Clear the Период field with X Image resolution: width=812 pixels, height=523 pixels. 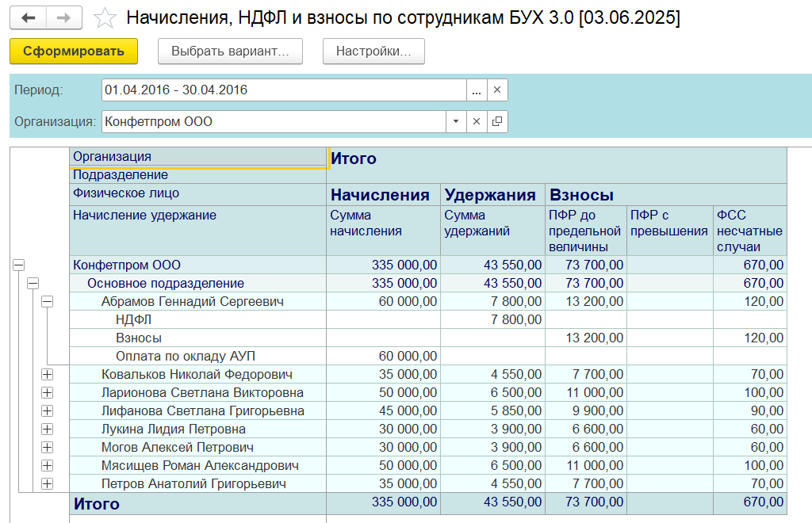(497, 90)
